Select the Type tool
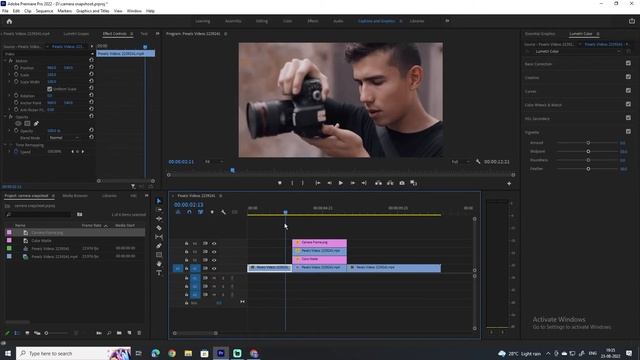The height and width of the screenshot is (360, 640). pyautogui.click(x=159, y=273)
